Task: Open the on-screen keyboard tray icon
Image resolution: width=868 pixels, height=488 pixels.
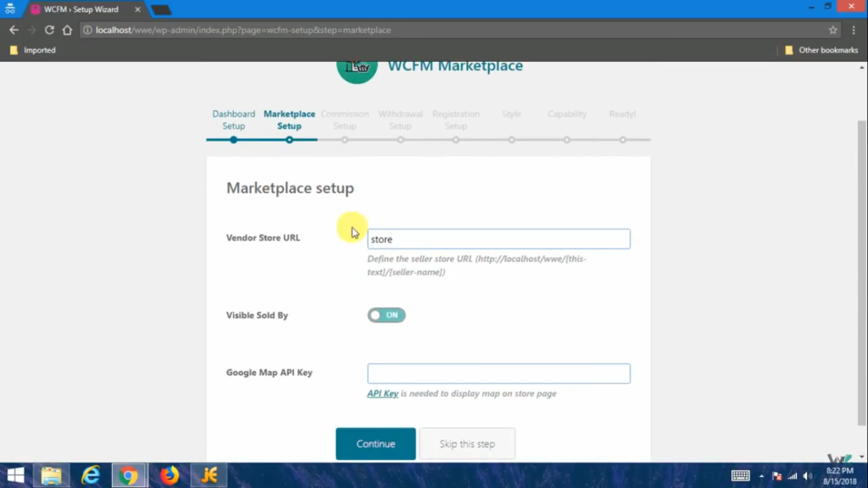Action: (x=740, y=476)
